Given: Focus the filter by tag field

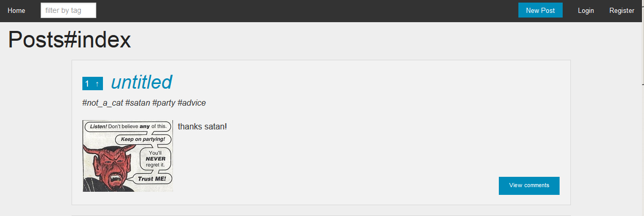Looking at the screenshot, I should [68, 10].
